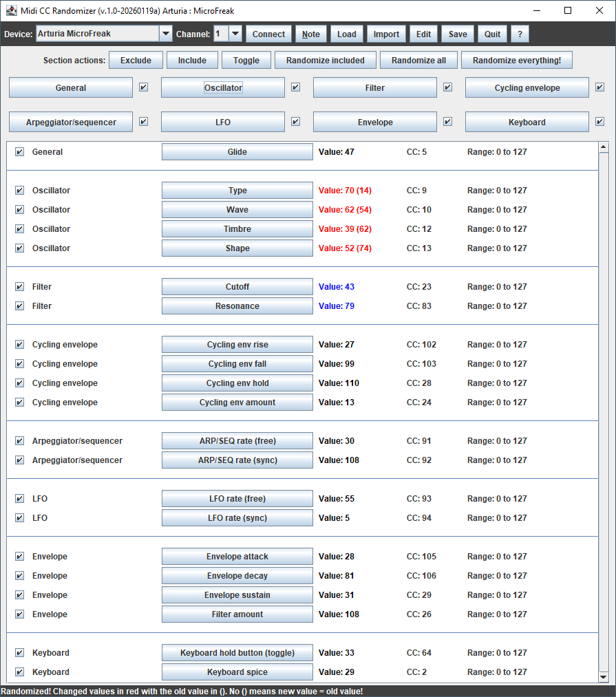
Task: Open the help question mark button
Action: [x=520, y=34]
